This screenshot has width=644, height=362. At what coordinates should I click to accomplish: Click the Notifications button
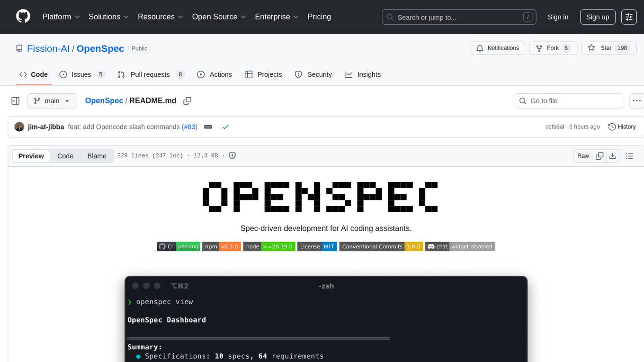click(x=498, y=48)
